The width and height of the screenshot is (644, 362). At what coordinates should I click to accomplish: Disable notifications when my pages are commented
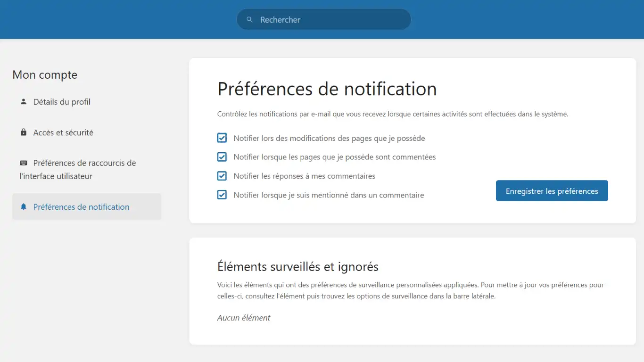coord(222,156)
